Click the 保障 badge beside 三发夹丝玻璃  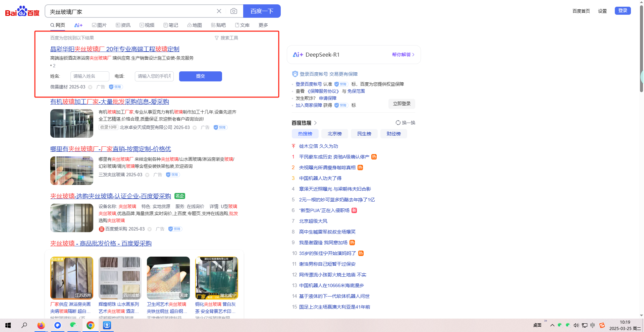[x=173, y=175]
